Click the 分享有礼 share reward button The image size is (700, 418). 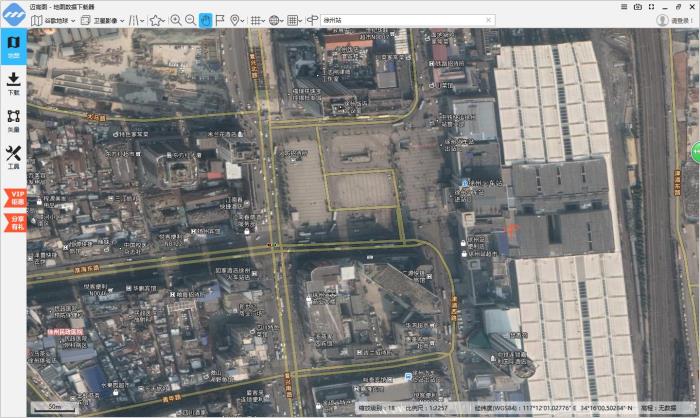coord(14,222)
